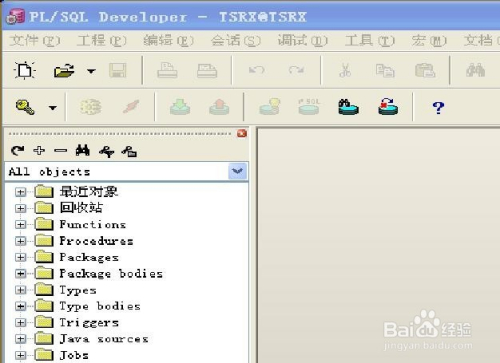The image size is (500, 363).
Task: Close the object browser panel with red X
Action: point(242,133)
